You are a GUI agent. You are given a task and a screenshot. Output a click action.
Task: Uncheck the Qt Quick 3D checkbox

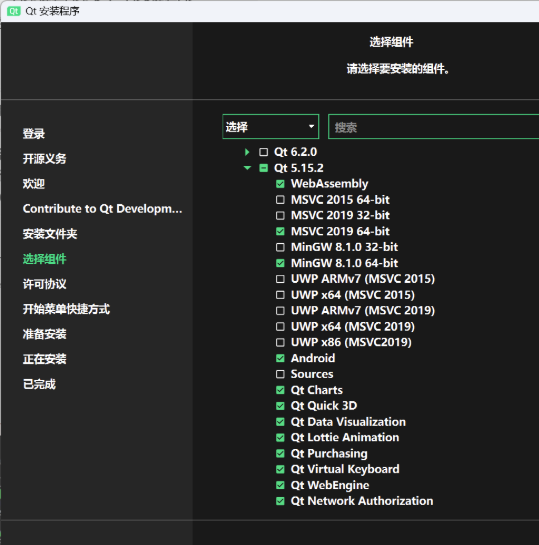pos(280,406)
